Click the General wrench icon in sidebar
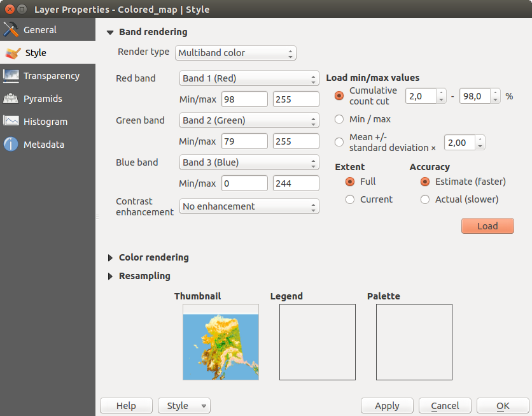532x416 pixels. tap(11, 30)
